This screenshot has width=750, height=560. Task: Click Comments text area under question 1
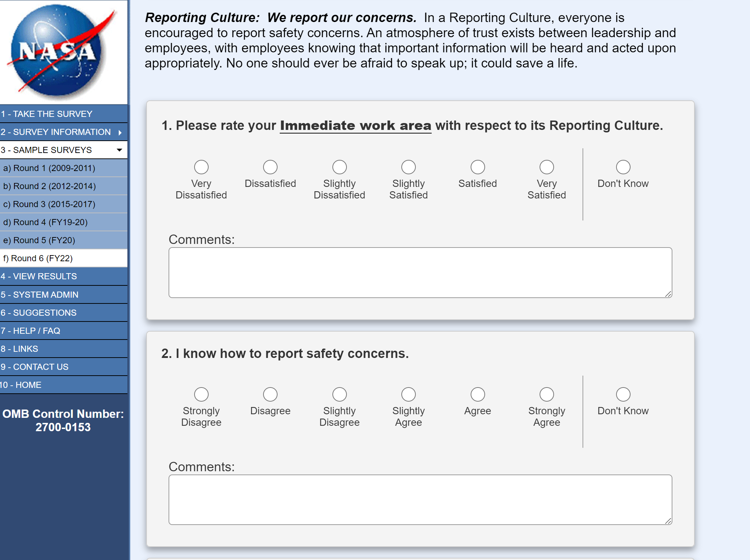coord(420,272)
